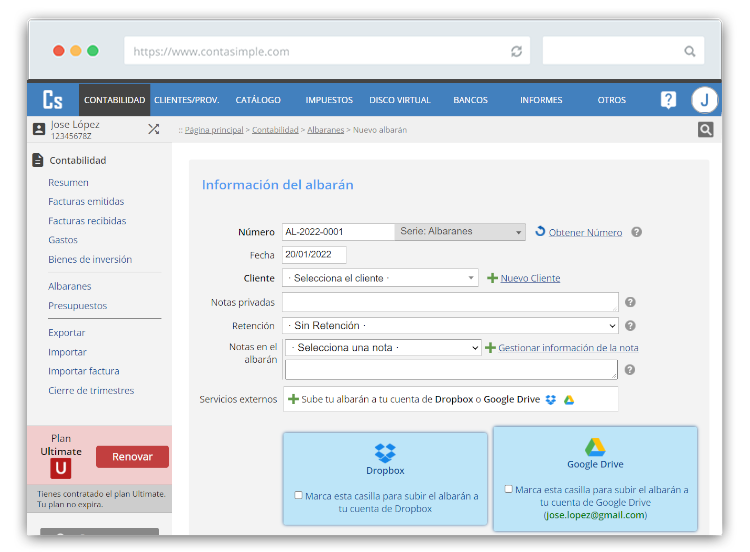Open the BANCOS menu

tap(470, 100)
